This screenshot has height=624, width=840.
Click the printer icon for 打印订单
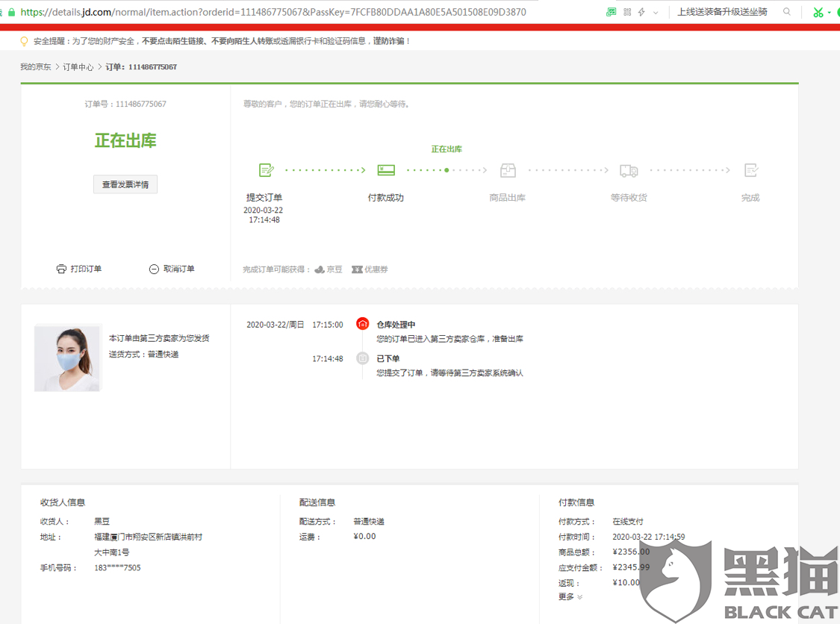pos(62,269)
